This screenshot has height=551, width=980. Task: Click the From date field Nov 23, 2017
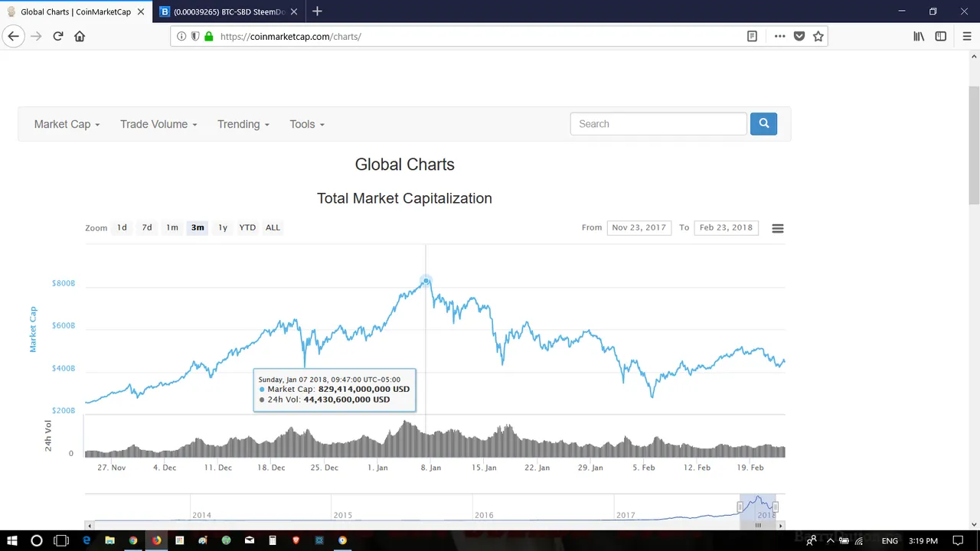pos(639,227)
